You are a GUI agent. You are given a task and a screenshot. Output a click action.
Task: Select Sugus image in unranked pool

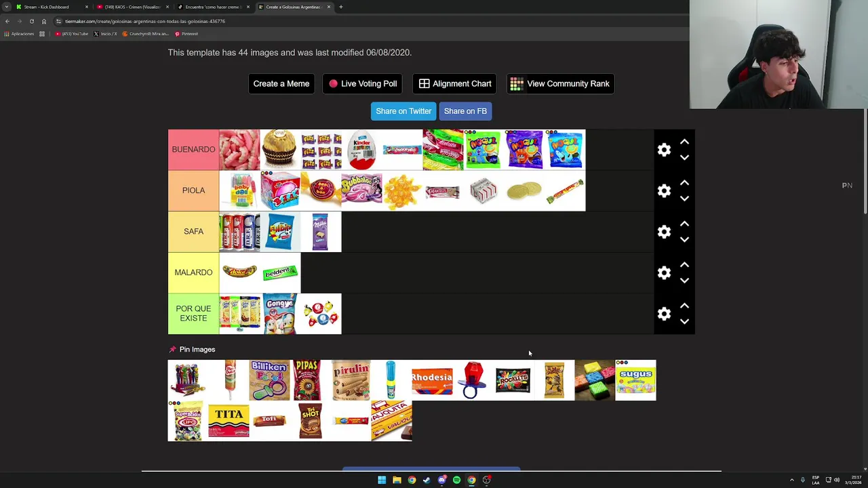point(635,380)
